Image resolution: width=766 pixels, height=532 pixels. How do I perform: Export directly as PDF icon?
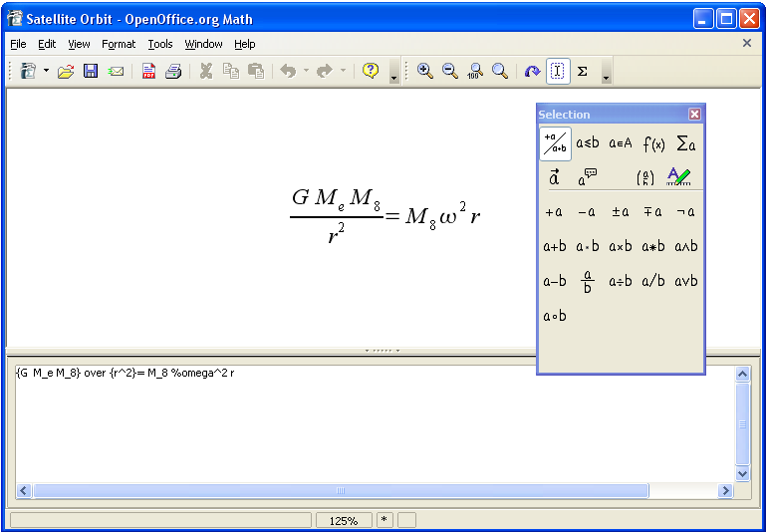tap(148, 72)
